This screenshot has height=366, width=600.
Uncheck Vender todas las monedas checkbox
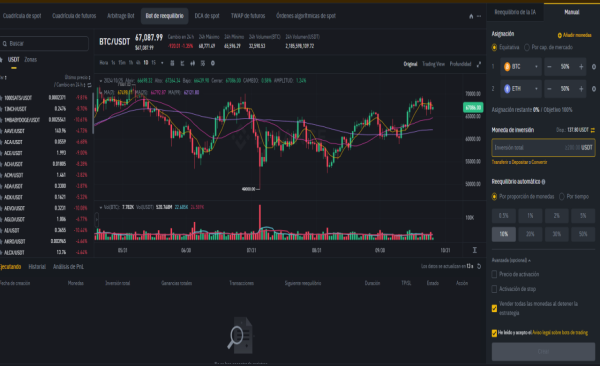click(494, 308)
